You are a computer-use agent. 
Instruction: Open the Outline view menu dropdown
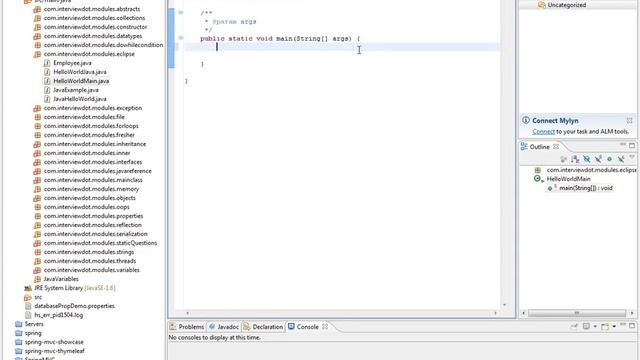coord(632,158)
